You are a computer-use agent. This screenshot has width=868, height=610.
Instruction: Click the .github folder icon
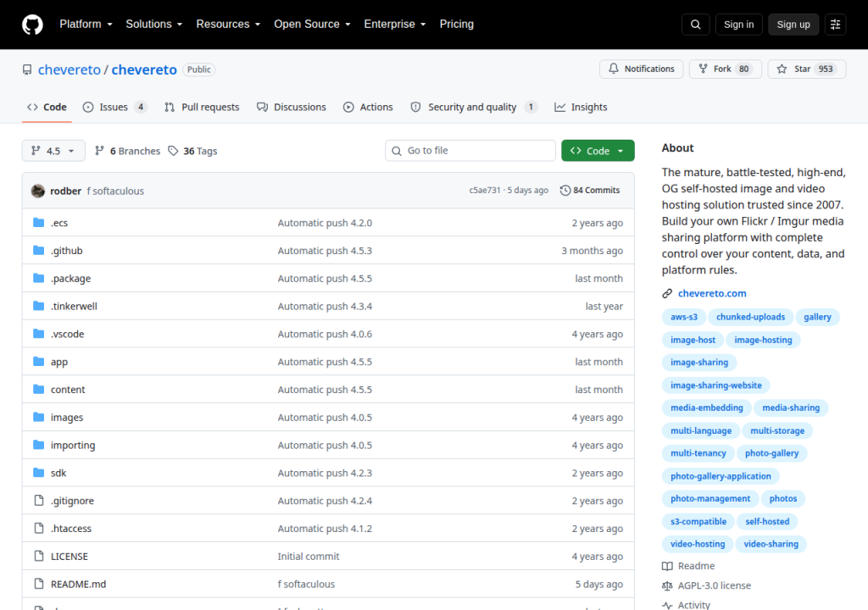click(38, 250)
